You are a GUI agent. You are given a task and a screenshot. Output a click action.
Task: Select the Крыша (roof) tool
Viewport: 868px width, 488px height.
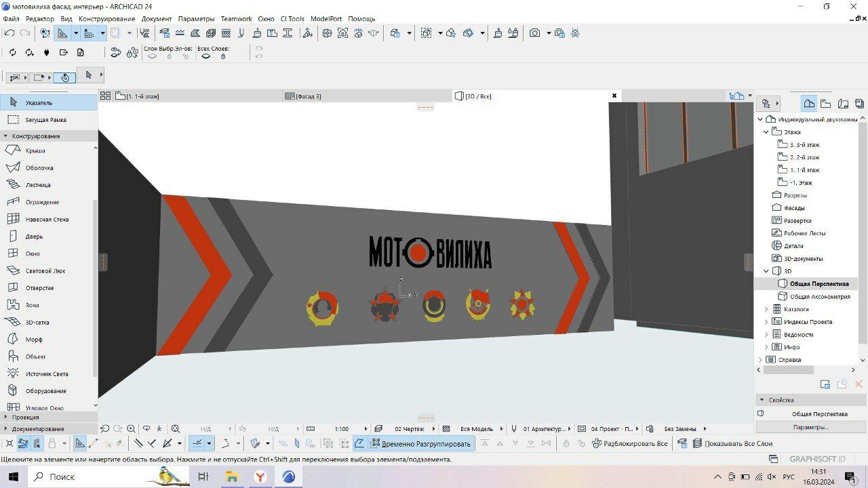coord(35,150)
